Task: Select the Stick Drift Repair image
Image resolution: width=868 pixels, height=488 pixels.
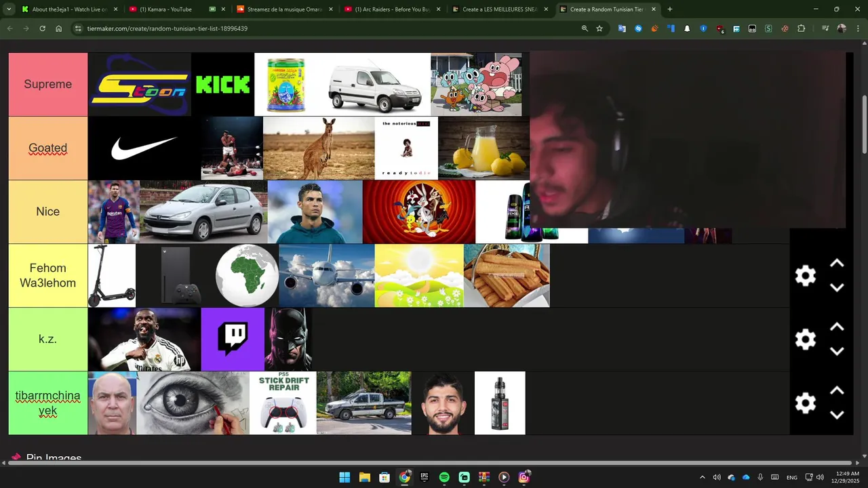Action: [x=283, y=403]
